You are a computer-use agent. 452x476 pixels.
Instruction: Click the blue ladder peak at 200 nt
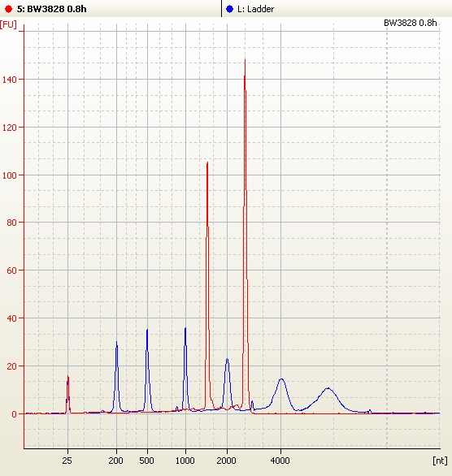[116, 343]
